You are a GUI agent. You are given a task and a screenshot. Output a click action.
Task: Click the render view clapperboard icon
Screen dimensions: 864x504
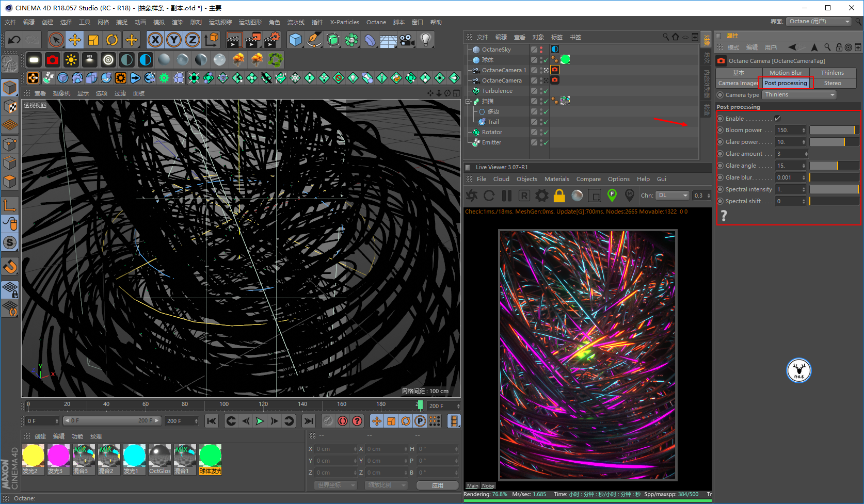pyautogui.click(x=234, y=40)
